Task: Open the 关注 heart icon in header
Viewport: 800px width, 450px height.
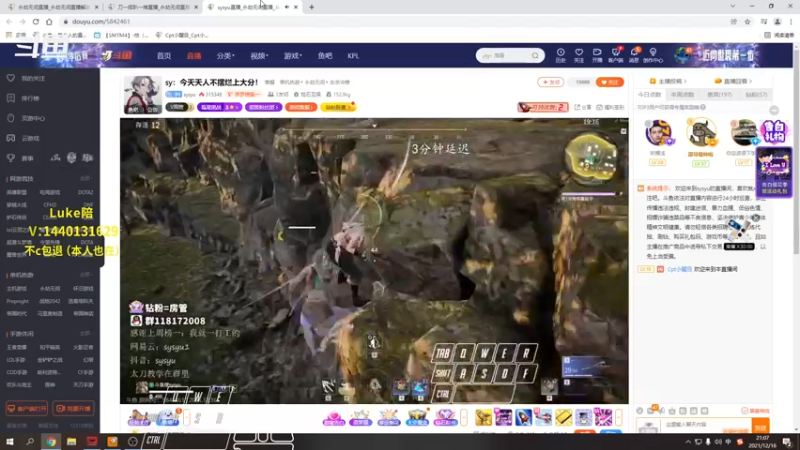Action: click(x=579, y=55)
